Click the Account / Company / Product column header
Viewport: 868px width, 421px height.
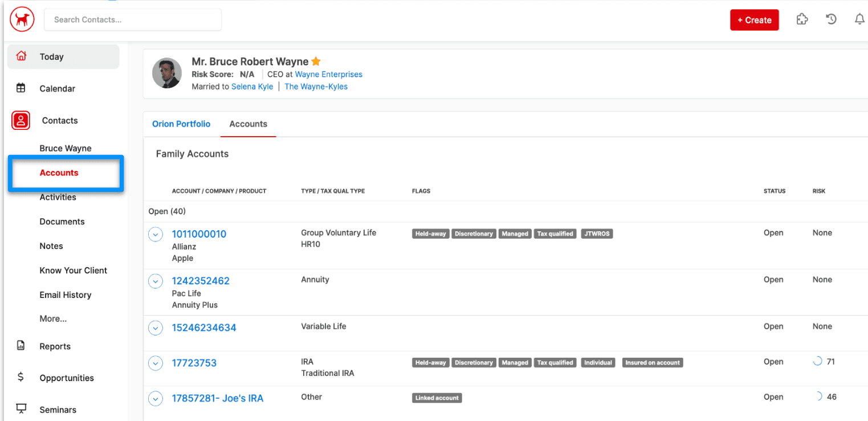219,191
